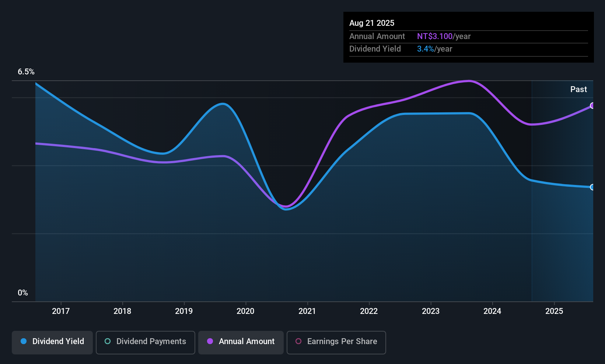Screen dimensions: 605x364
Task: Click the purple Annual Amount legend dot
Action: tap(210, 342)
